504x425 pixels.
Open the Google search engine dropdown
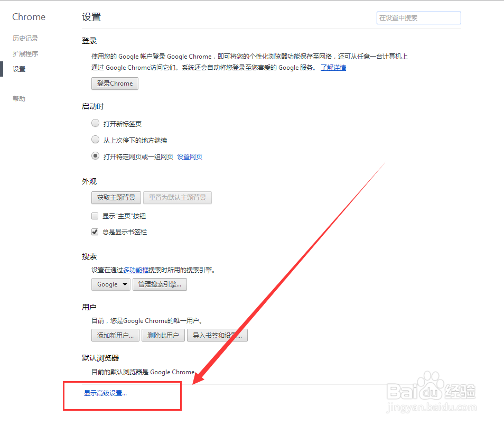click(110, 284)
